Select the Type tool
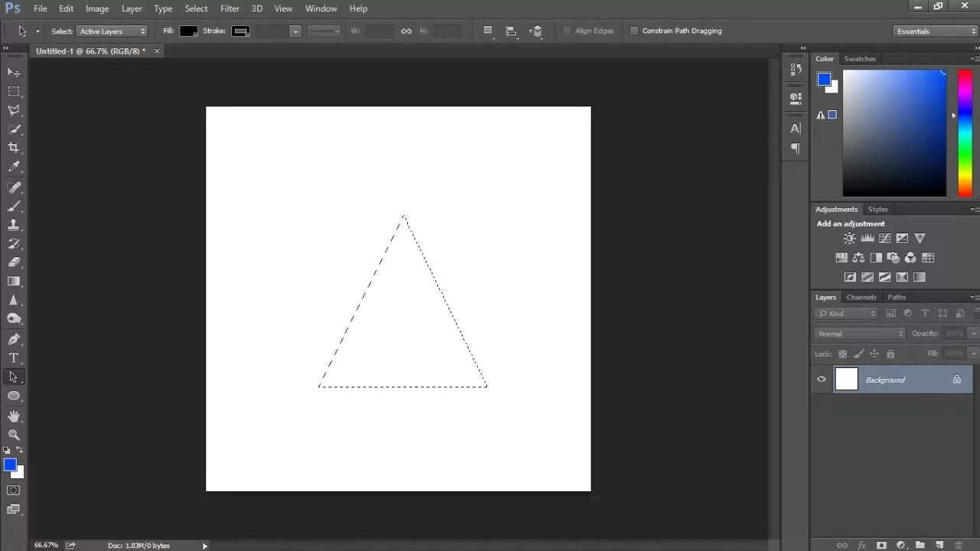Screen dimensions: 980x551 [14, 358]
